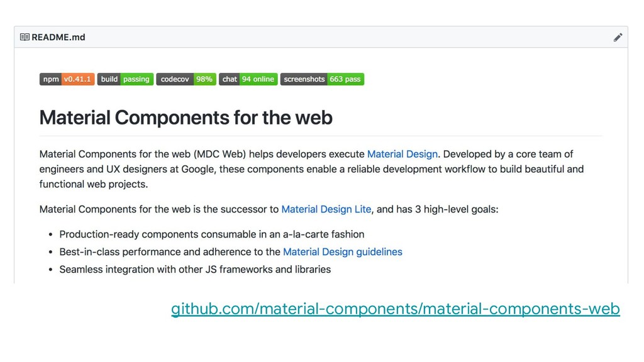The image size is (644, 362).
Task: Click the pencil edit icon for README.md
Action: 618,37
